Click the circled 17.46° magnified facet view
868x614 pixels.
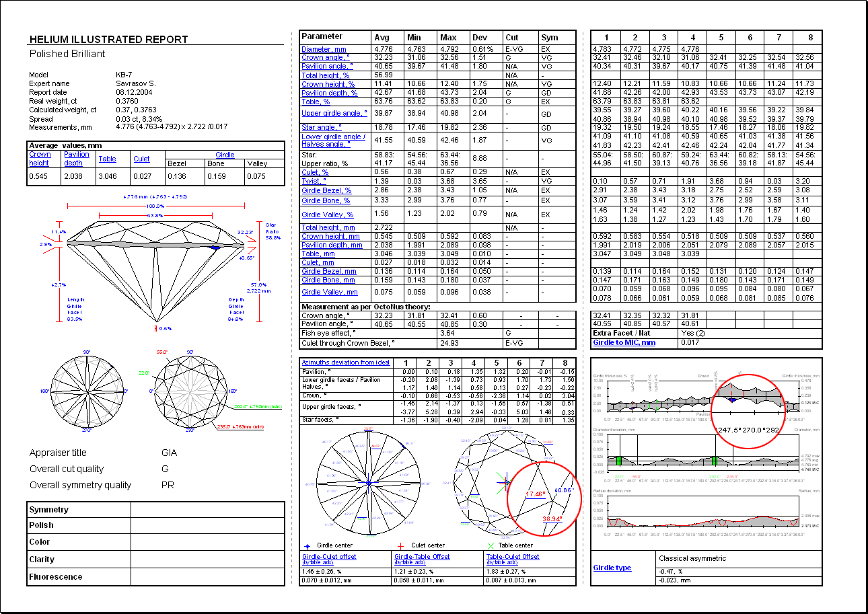click(x=542, y=499)
